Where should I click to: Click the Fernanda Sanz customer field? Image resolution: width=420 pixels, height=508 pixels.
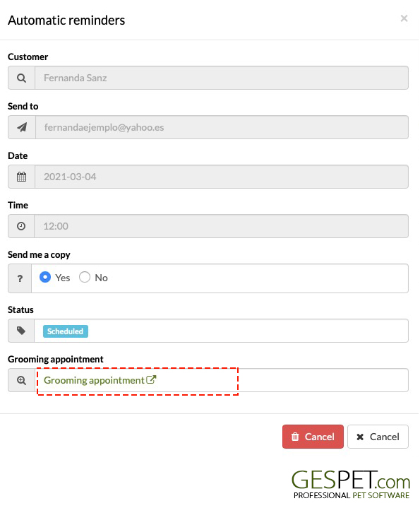(x=222, y=78)
